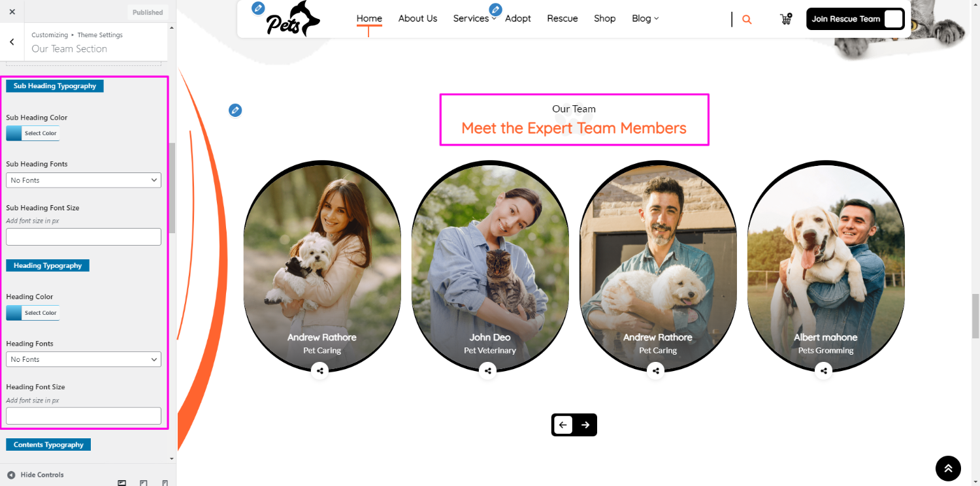Click the back-to-top double chevron button
This screenshot has width=980, height=486.
(x=948, y=468)
